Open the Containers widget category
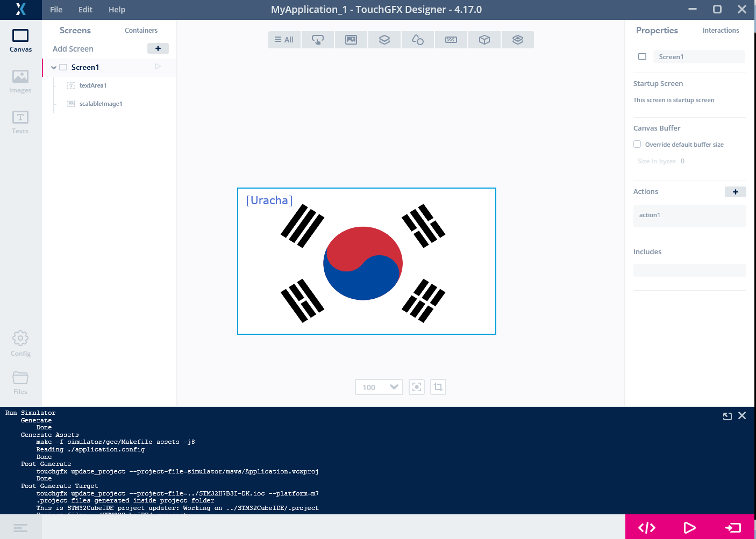The width and height of the screenshot is (756, 539). [384, 40]
